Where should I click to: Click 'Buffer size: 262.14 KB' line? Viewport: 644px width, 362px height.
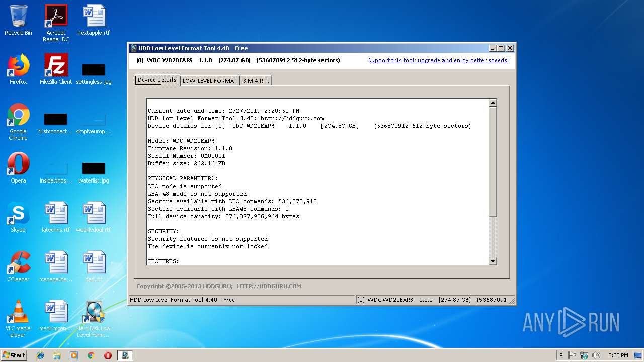pyautogui.click(x=187, y=163)
